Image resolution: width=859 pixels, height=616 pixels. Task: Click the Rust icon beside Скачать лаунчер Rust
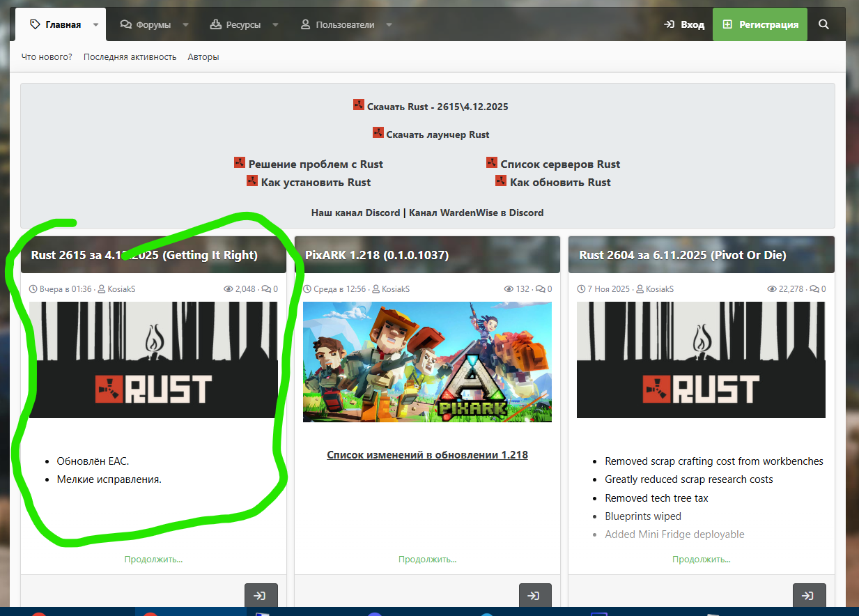378,133
